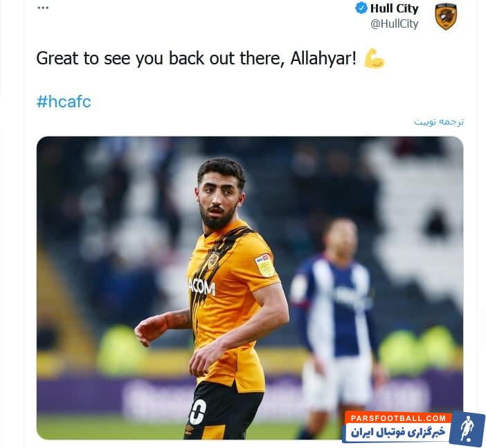The height and width of the screenshot is (448, 486).
Task: Select the tweet text mentioning Allahyar
Action: 197,58
